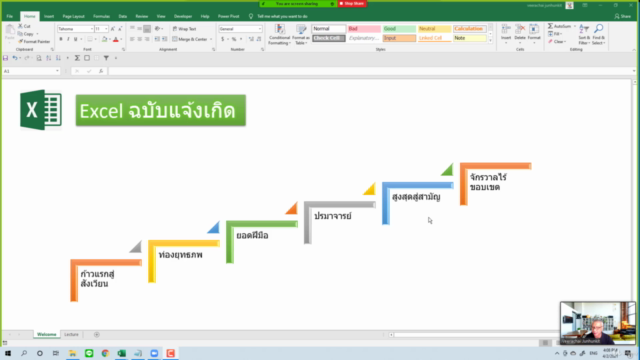Apply accounting dollar format
Image resolution: width=640 pixels, height=360 pixels.
223,39
